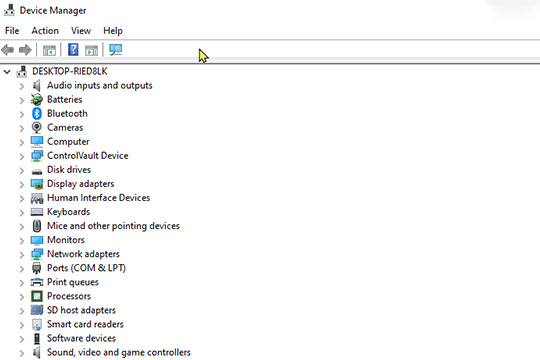Click the Device Manager title bar icon
The height and width of the screenshot is (360, 540).
9,10
